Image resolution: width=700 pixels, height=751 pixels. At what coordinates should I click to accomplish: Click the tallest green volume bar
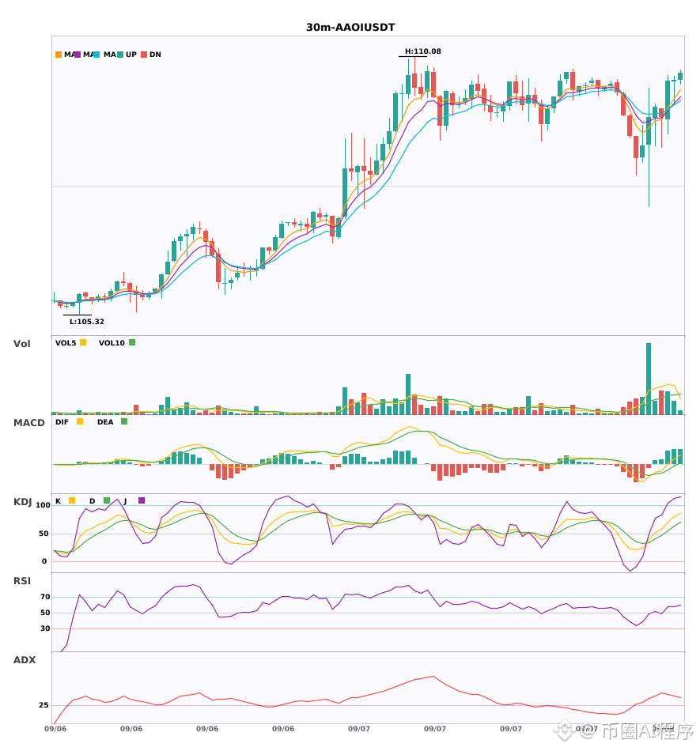tap(649, 379)
